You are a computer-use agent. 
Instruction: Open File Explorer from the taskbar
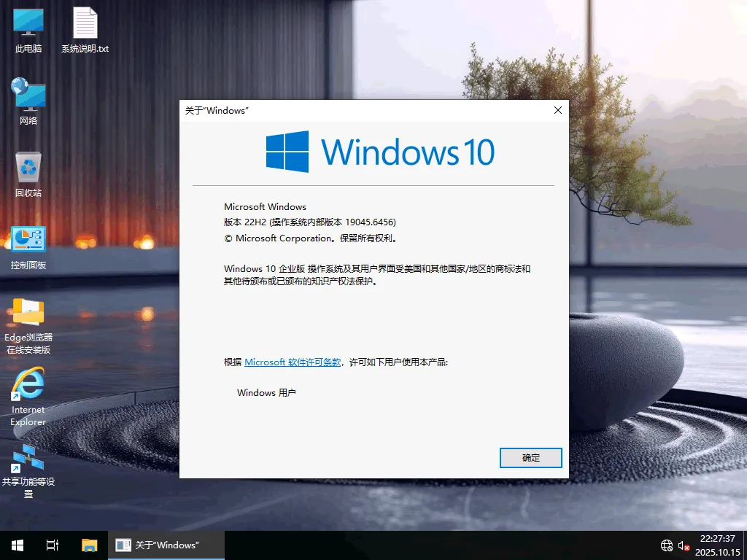[89, 545]
